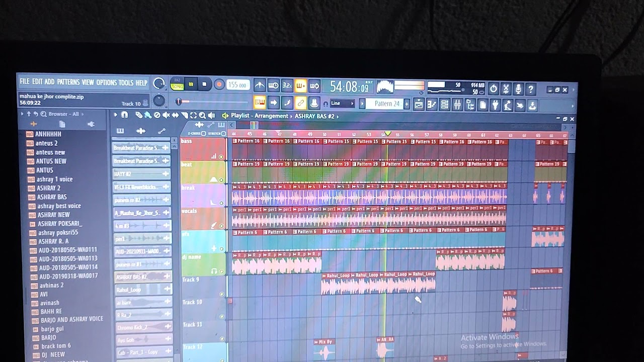The width and height of the screenshot is (644, 362).
Task: Click the one-click audio recording microphone
Action: [x=518, y=89]
